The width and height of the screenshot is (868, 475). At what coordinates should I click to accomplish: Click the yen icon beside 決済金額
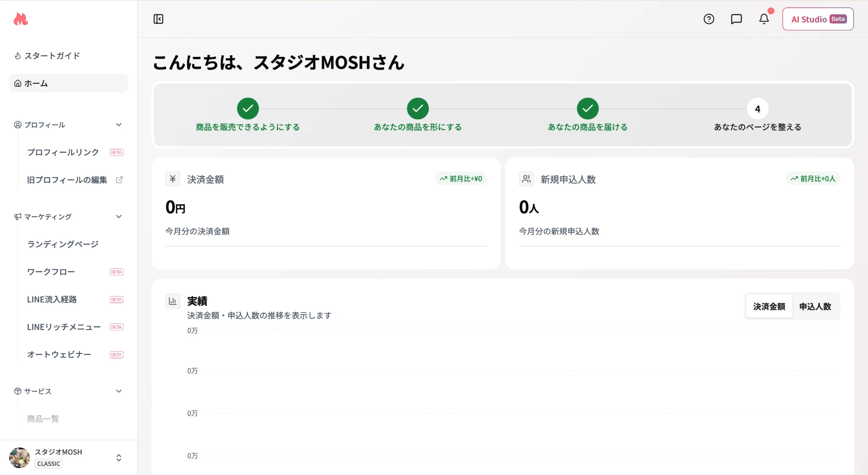[173, 179]
